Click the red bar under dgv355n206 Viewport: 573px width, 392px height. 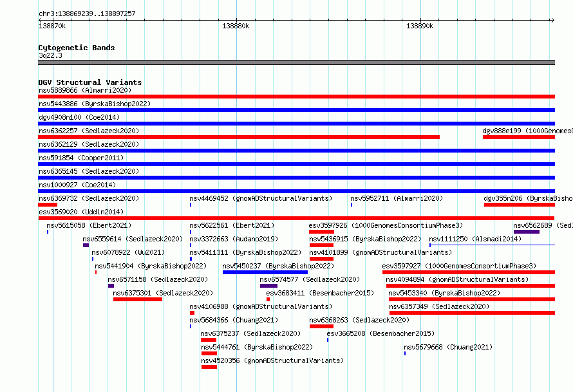pos(520,205)
